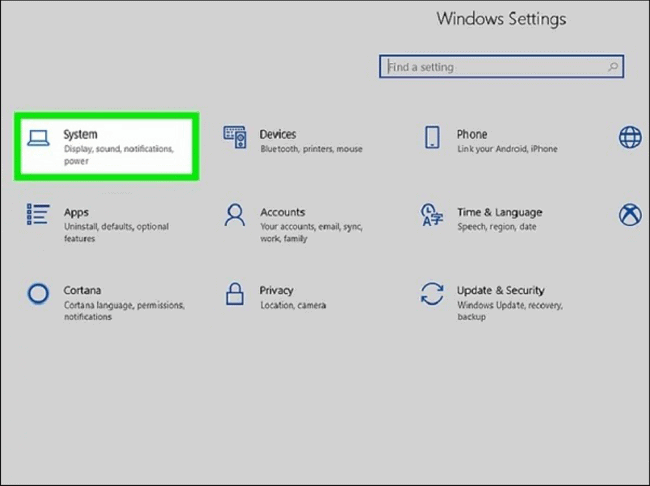This screenshot has height=486, width=650.
Task: Open the Update & Security arrows icon
Action: 432,294
